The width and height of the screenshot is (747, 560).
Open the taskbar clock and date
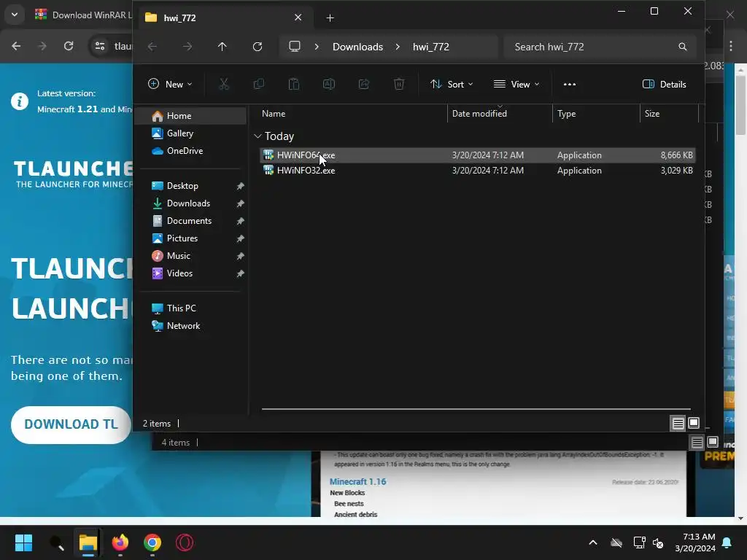(695, 542)
